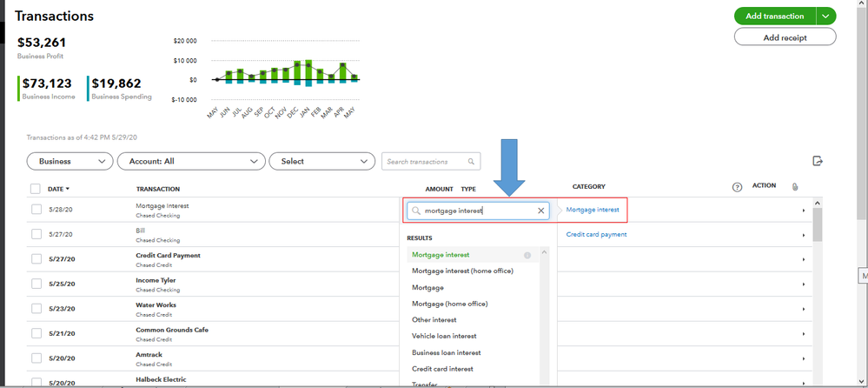Image resolution: width=868 pixels, height=388 pixels.
Task: Click the Common Grounds Cafe transaction name
Action: 172,330
